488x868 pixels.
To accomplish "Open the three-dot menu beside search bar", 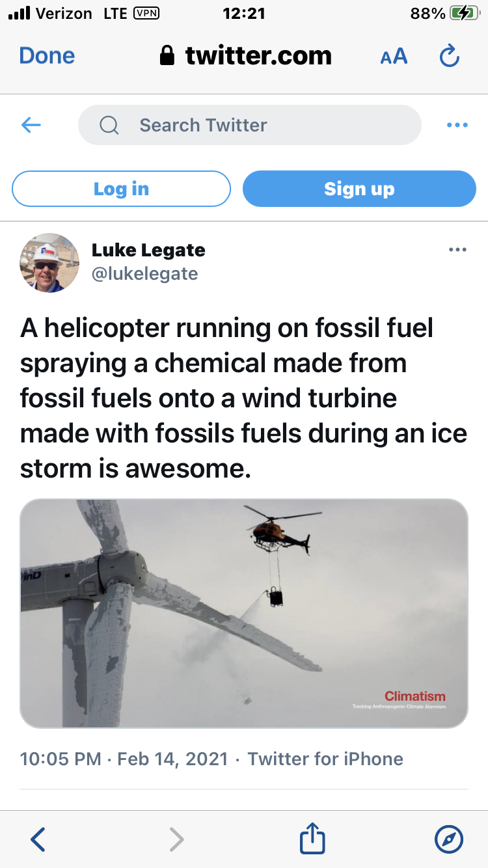I will (457, 125).
